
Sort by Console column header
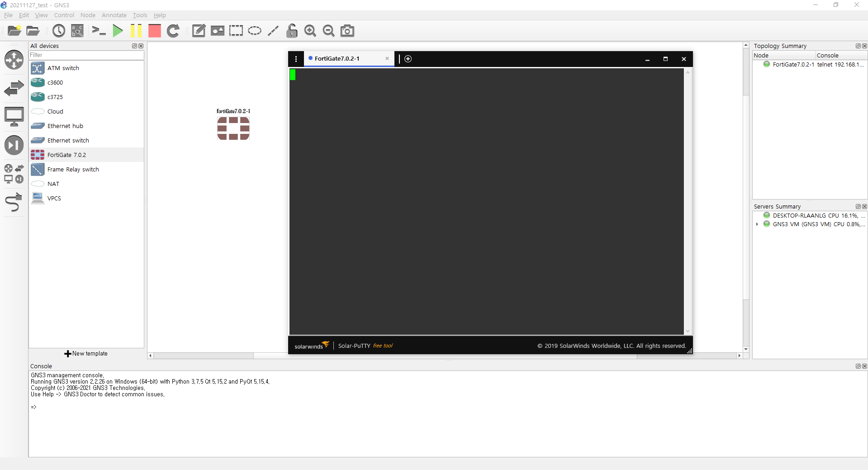[x=841, y=55]
